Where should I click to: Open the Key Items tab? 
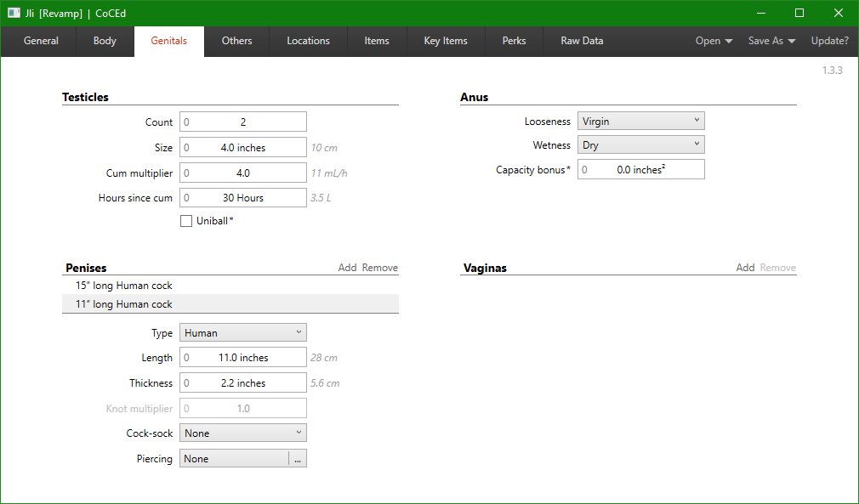(x=445, y=41)
